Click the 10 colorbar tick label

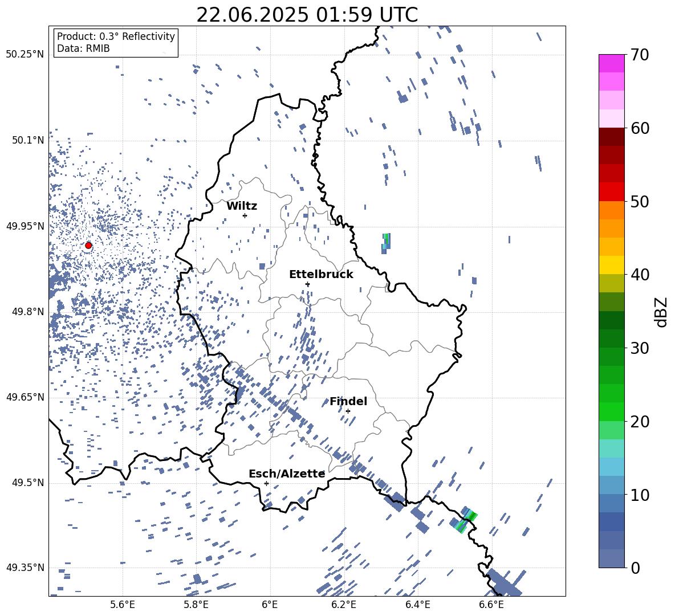[639, 495]
